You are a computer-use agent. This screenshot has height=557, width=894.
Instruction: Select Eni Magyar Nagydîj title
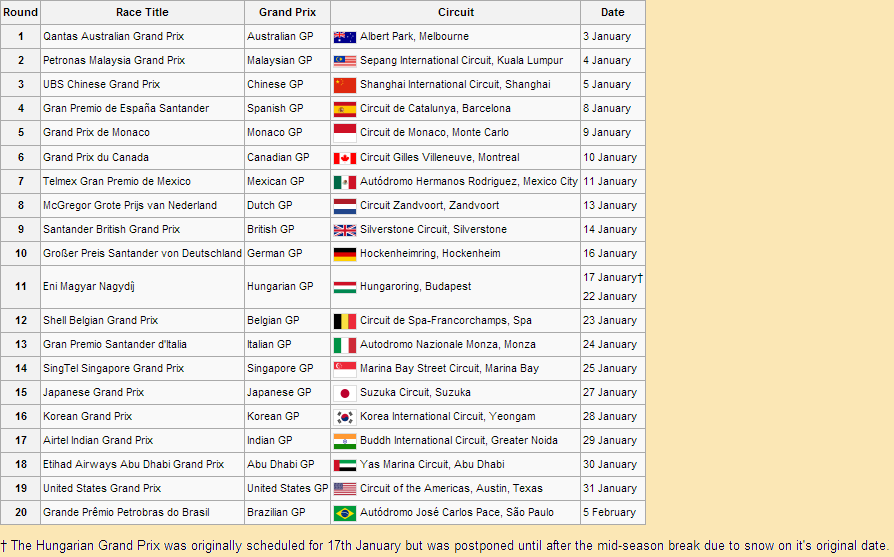coord(89,286)
